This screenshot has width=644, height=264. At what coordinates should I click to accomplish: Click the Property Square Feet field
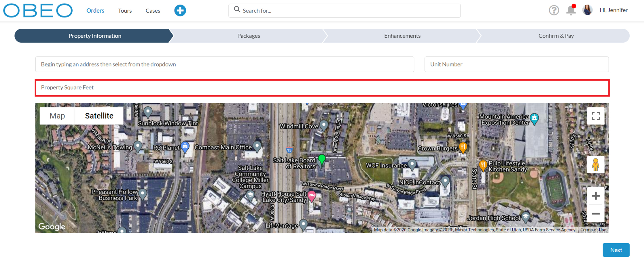[322, 88]
